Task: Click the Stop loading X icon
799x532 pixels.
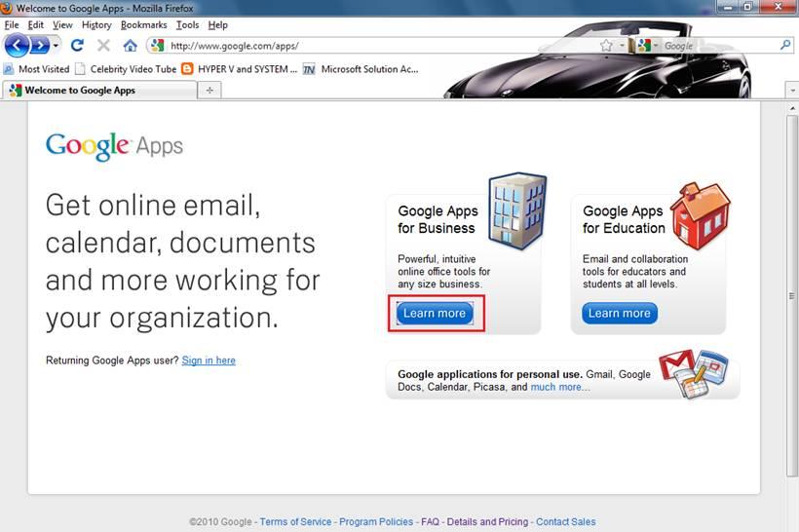Action: click(x=104, y=46)
